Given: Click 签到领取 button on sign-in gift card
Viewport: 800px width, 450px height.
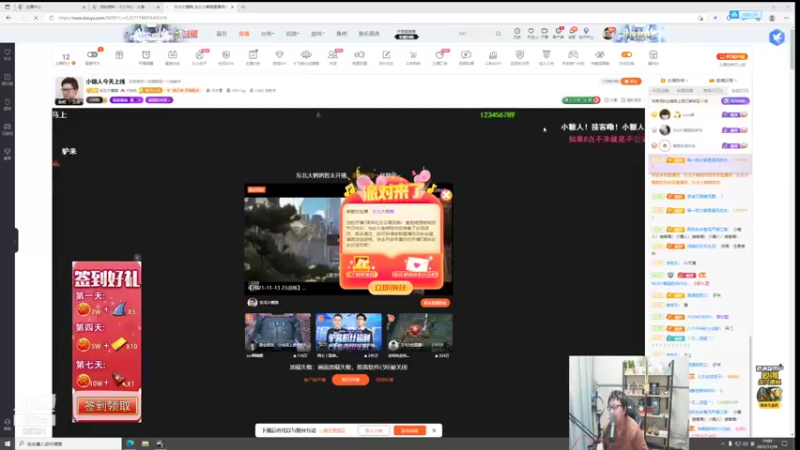Looking at the screenshot, I should 107,406.
